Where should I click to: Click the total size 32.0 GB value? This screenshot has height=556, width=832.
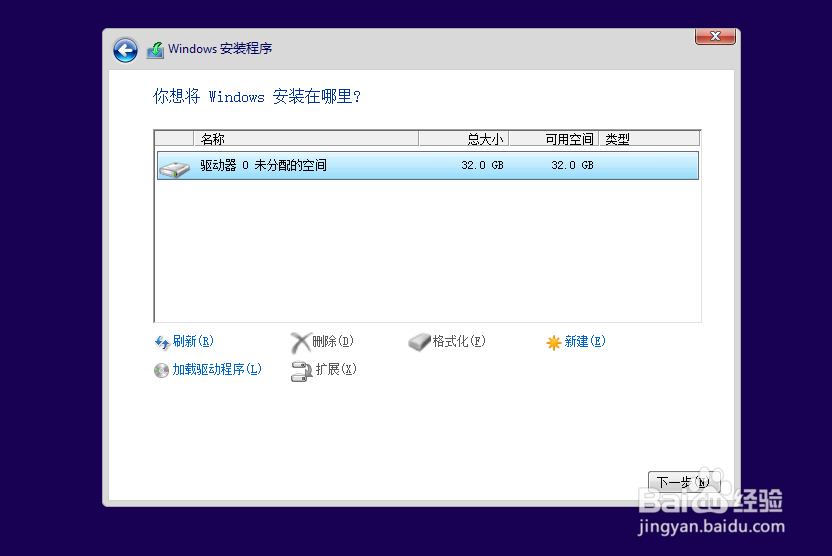point(482,166)
